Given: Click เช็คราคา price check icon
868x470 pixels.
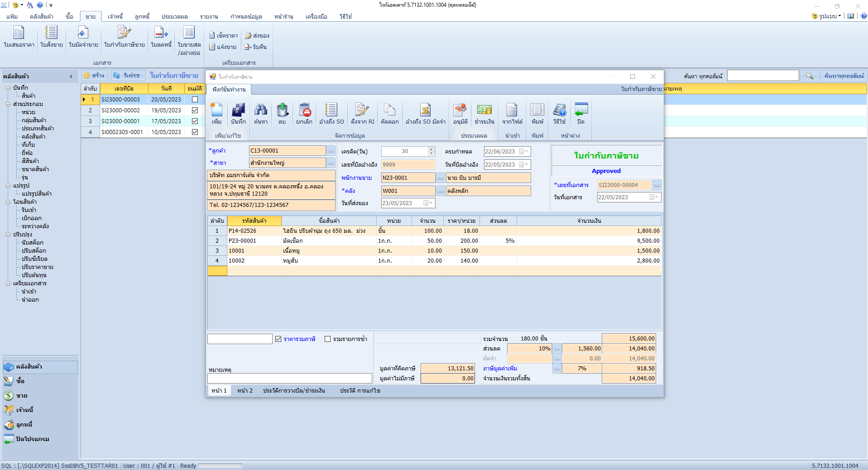Looking at the screenshot, I should (x=223, y=35).
